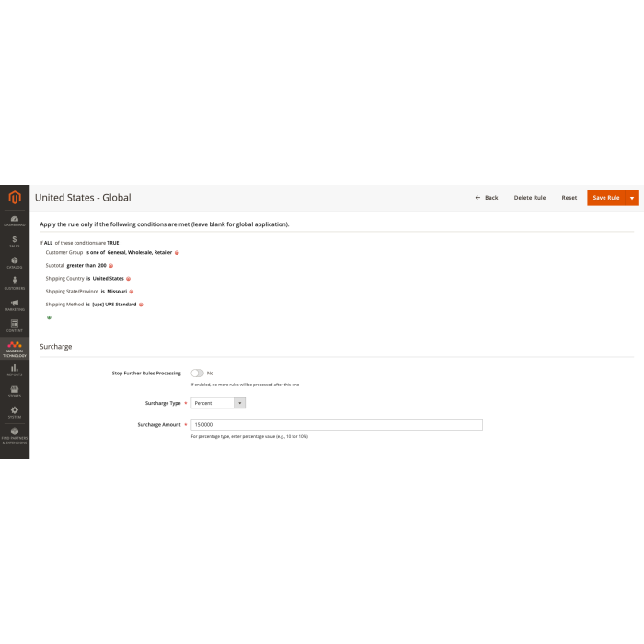Open the Stores sidebar menu

click(x=15, y=391)
